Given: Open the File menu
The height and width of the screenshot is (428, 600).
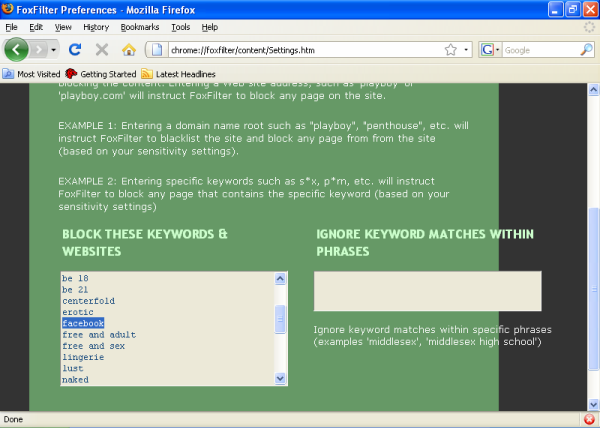Looking at the screenshot, I should 11,27.
